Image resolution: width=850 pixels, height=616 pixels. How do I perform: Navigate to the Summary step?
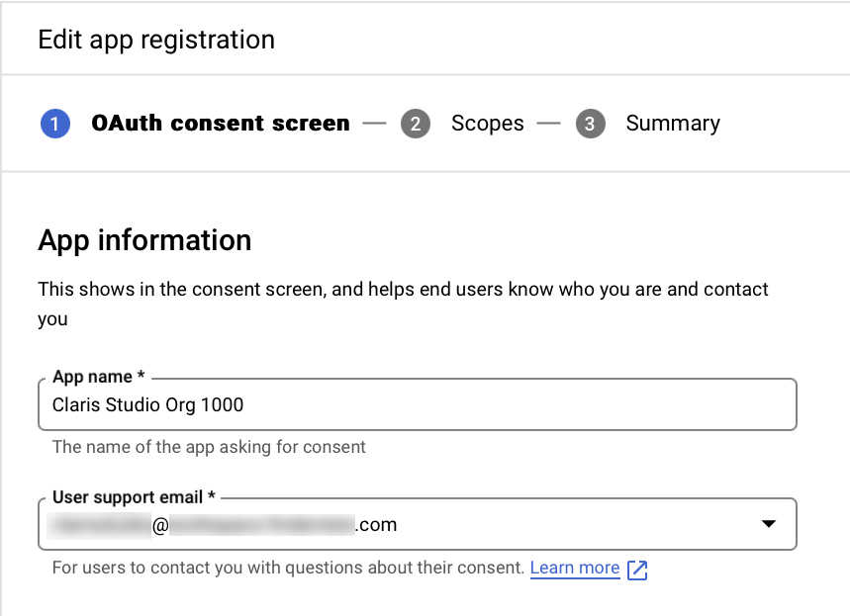[x=672, y=123]
